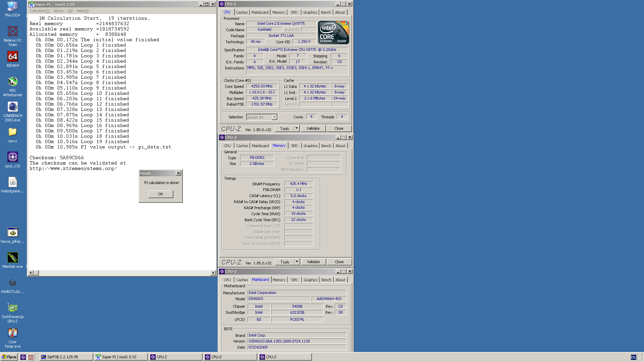Click the Checksum 5A89CD66 line

(x=57, y=158)
